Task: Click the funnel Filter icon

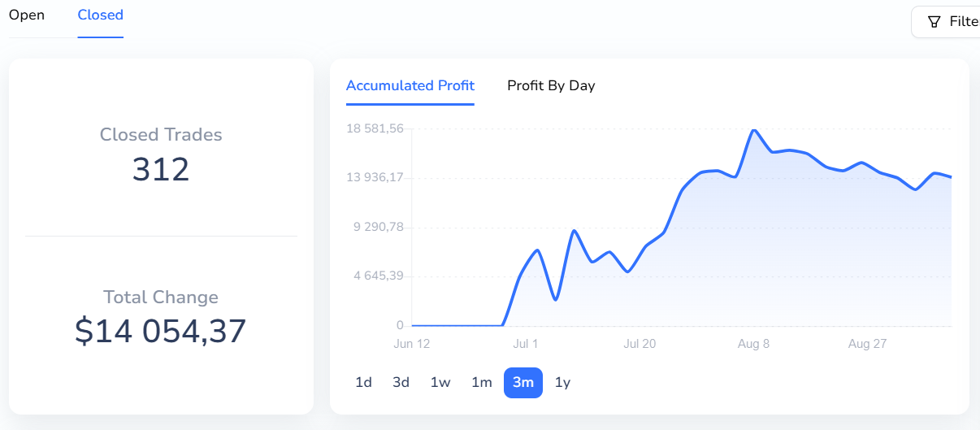Action: tap(934, 22)
